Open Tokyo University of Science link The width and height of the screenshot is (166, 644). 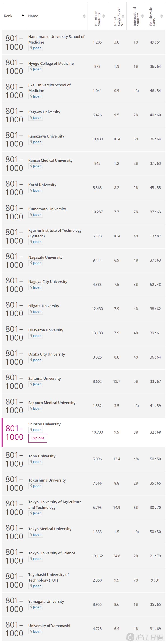click(x=52, y=553)
